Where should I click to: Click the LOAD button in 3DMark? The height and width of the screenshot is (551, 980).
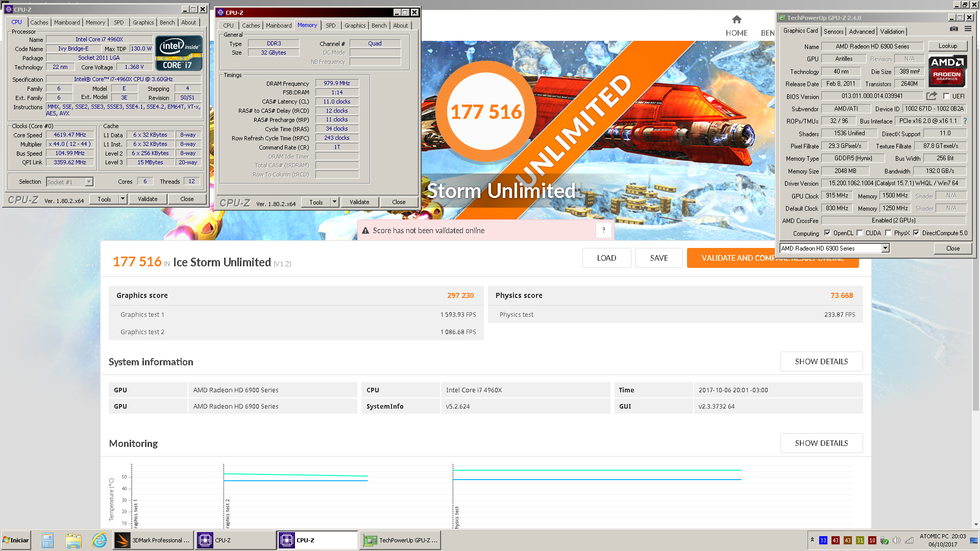coord(606,258)
